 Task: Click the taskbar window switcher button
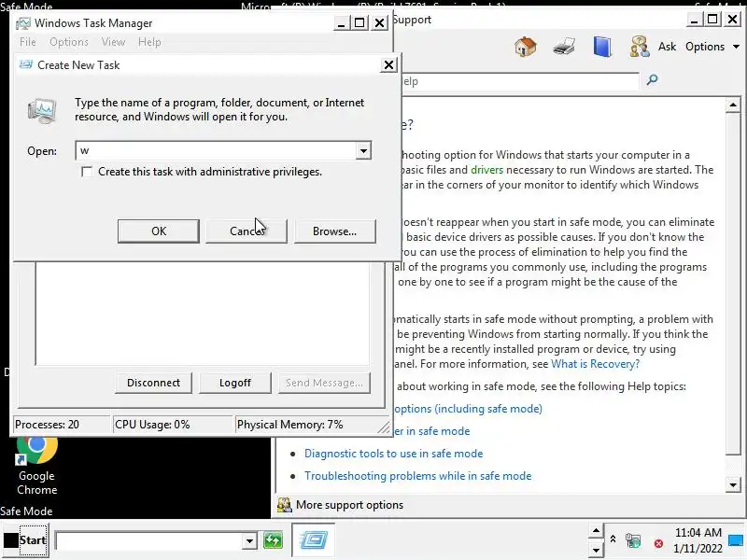pyautogui.click(x=313, y=540)
